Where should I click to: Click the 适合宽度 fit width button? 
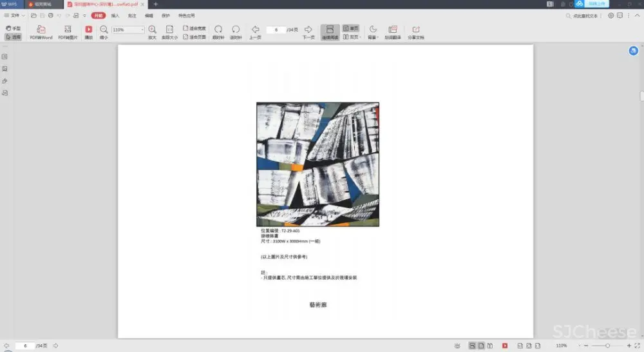point(194,28)
